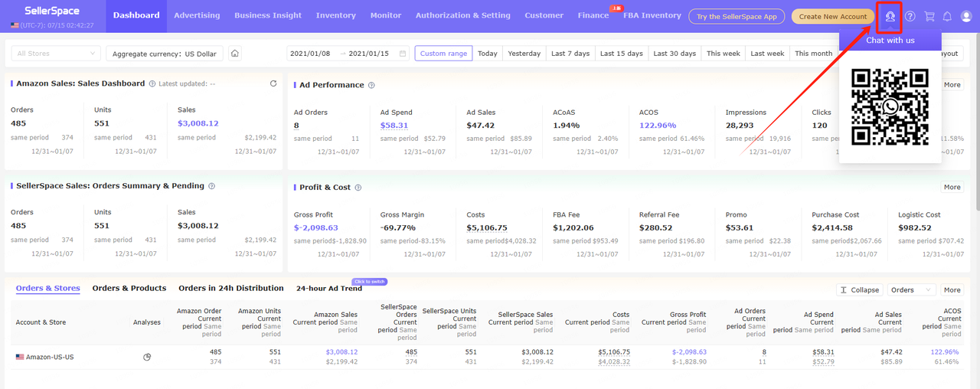The image size is (980, 389).
Task: View notifications via the bell icon
Action: (x=947, y=16)
